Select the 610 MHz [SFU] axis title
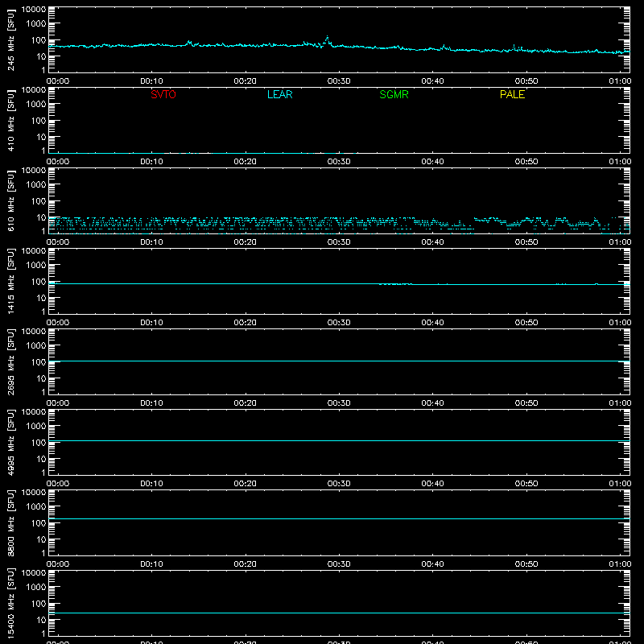Image resolution: width=644 pixels, height=644 pixels. pos(10,200)
